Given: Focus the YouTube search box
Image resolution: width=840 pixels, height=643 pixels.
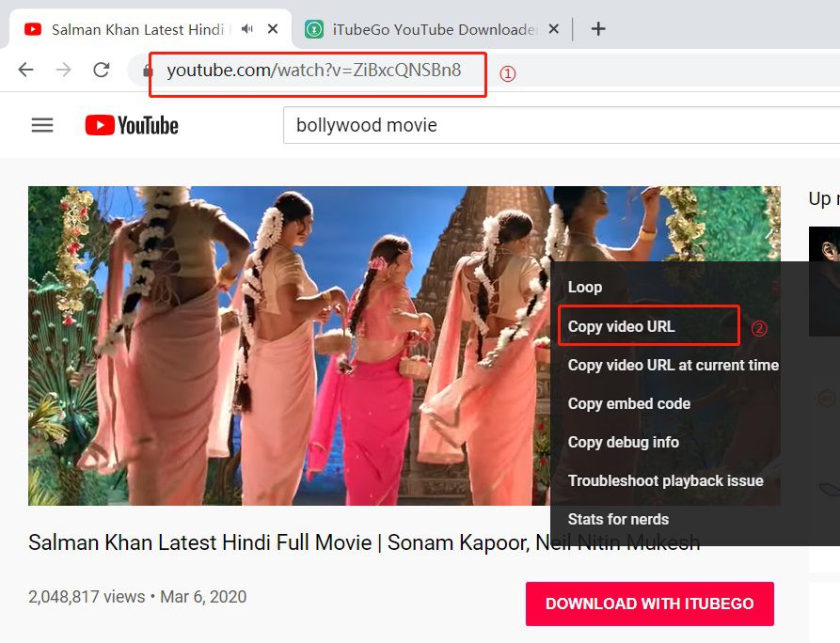Looking at the screenshot, I should coord(562,125).
